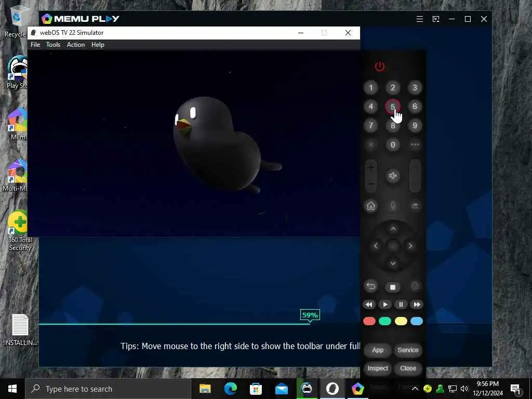Screen dimensions: 532x399
Task: Open the INSTALLIN... text file on desktop
Action: (20, 330)
